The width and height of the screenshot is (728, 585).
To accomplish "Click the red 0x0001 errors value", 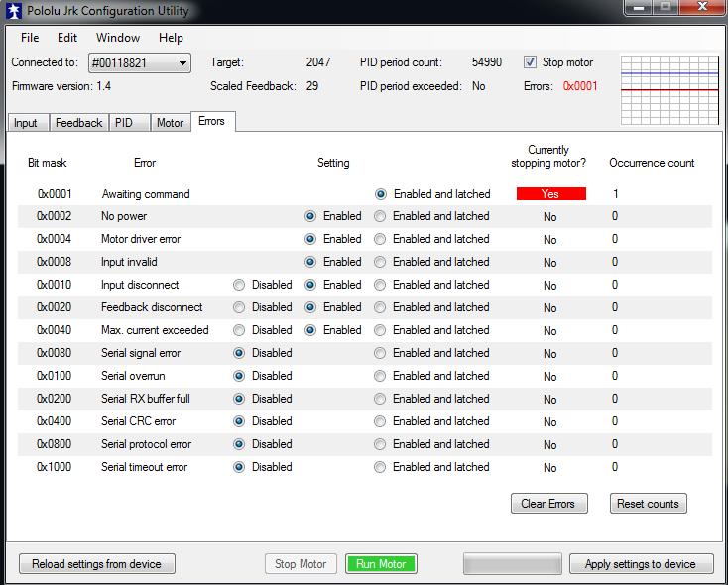I will 580,86.
